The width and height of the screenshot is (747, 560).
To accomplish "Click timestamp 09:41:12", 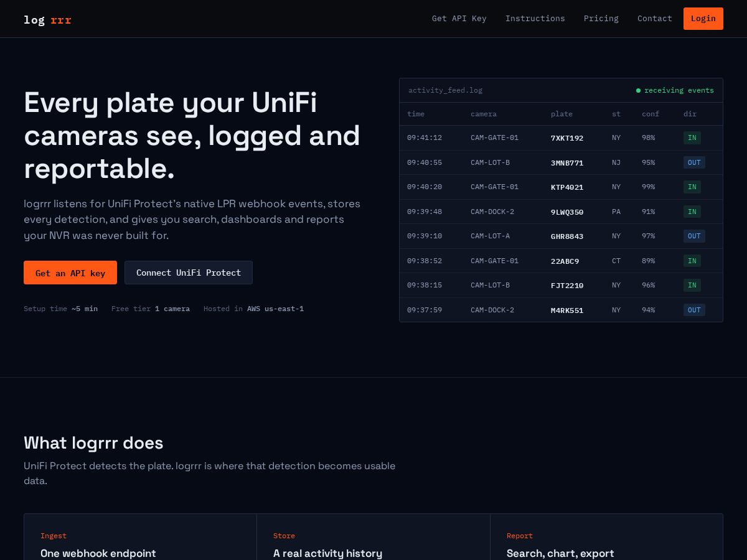I will (x=425, y=138).
